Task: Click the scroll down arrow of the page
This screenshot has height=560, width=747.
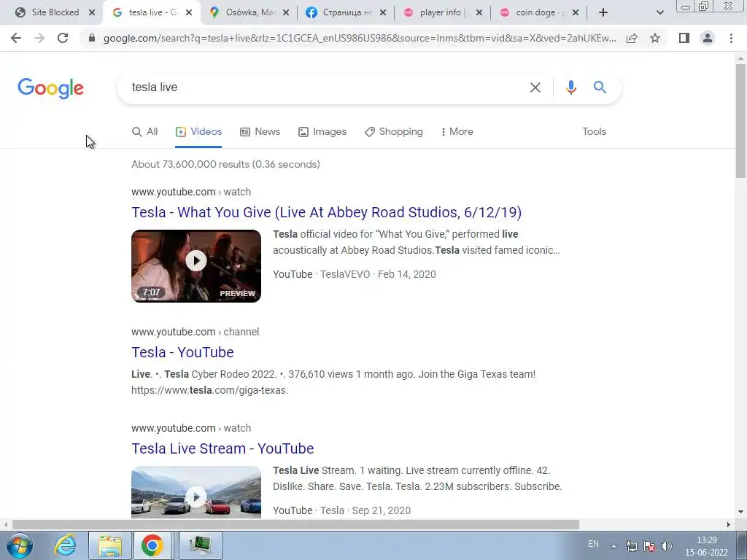Action: click(x=740, y=512)
